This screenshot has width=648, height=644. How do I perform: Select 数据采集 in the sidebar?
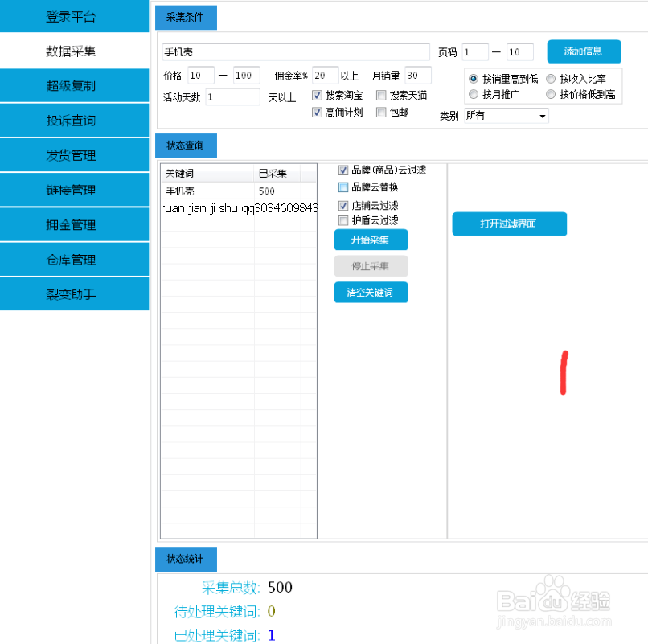point(74,51)
